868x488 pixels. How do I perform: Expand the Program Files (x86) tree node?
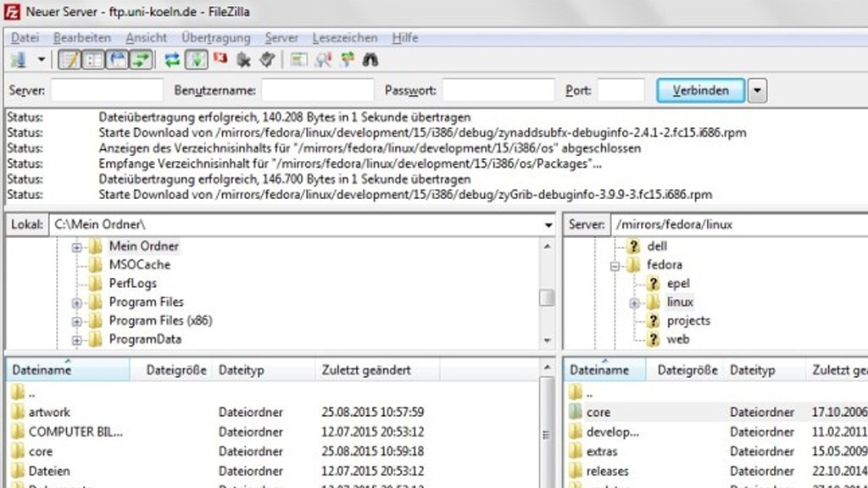point(76,321)
